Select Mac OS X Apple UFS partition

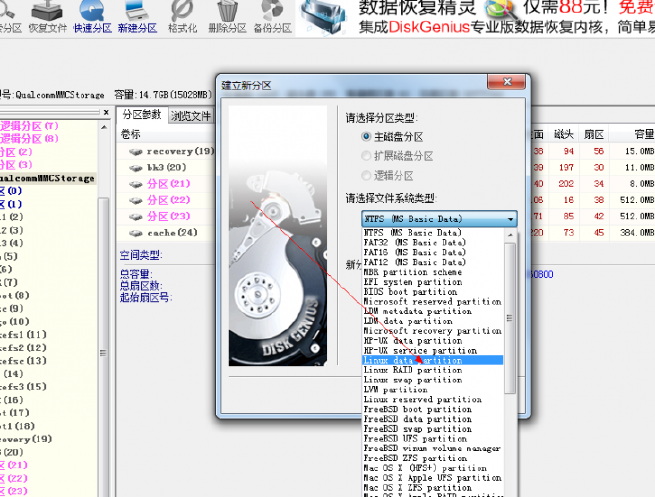click(432, 478)
